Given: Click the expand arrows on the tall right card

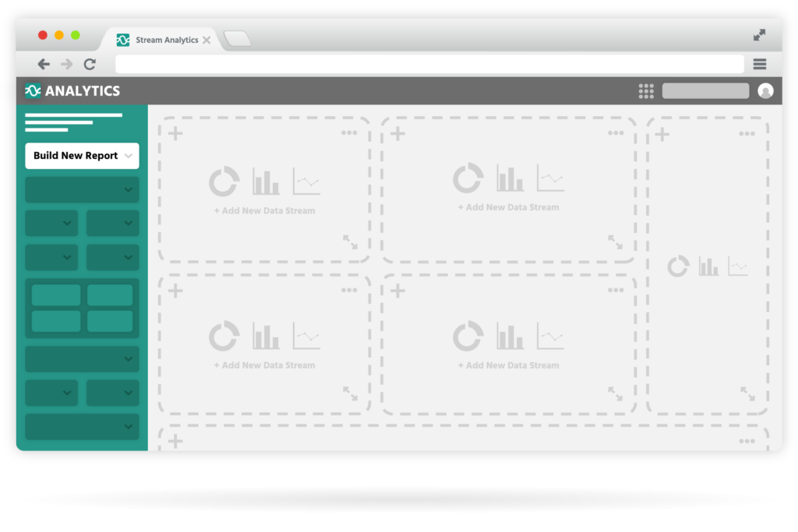Looking at the screenshot, I should point(747,393).
